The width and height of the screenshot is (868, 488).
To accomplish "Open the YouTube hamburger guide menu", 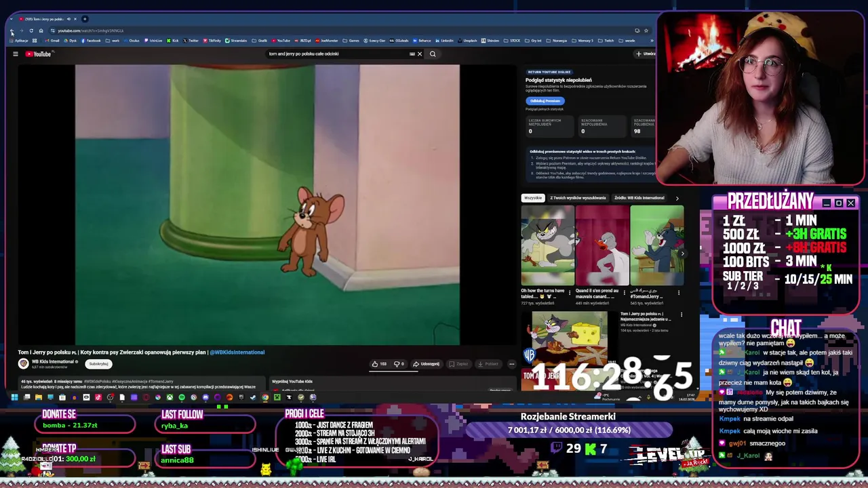I will [x=16, y=54].
